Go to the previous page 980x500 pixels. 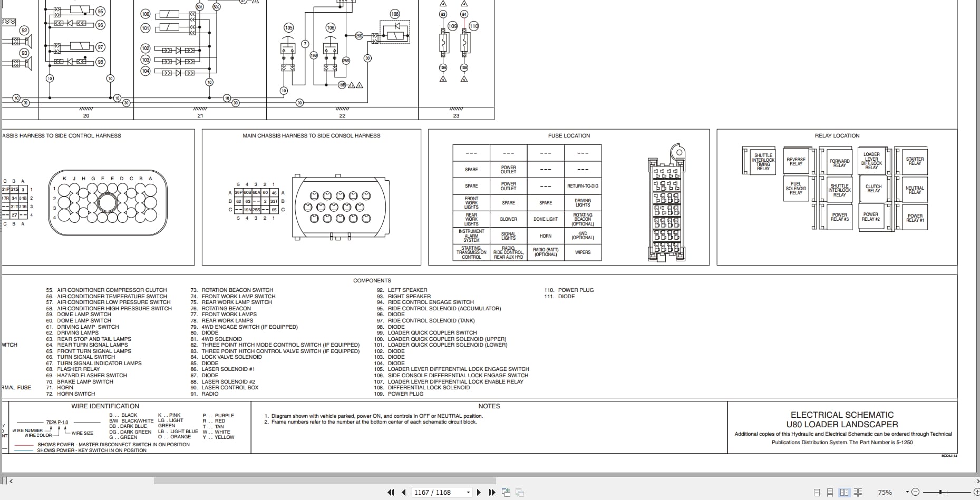click(x=403, y=492)
